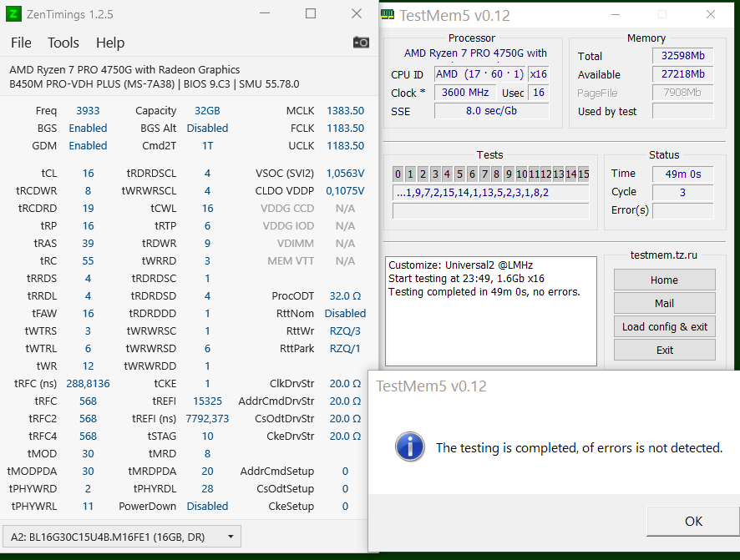The height and width of the screenshot is (560, 740).
Task: Click the CPU ID AMD (17 · 60 · 1) field
Action: coord(479,74)
